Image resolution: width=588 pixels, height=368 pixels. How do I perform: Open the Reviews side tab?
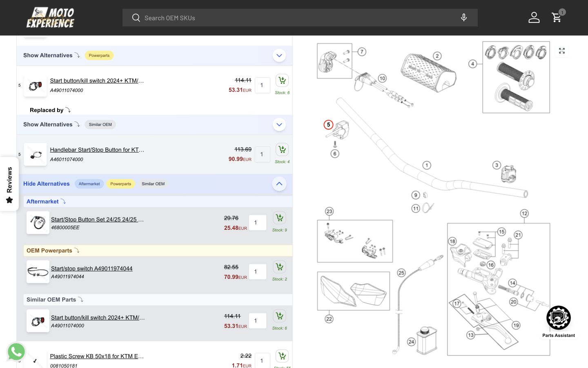point(9,184)
